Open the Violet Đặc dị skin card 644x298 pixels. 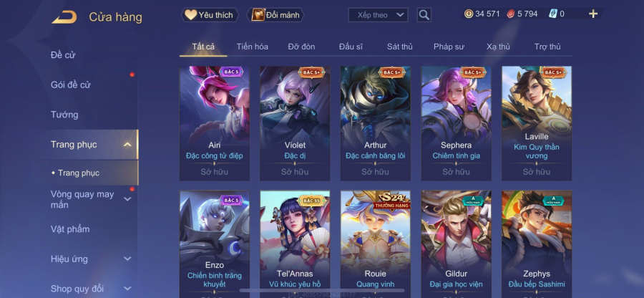(295, 123)
